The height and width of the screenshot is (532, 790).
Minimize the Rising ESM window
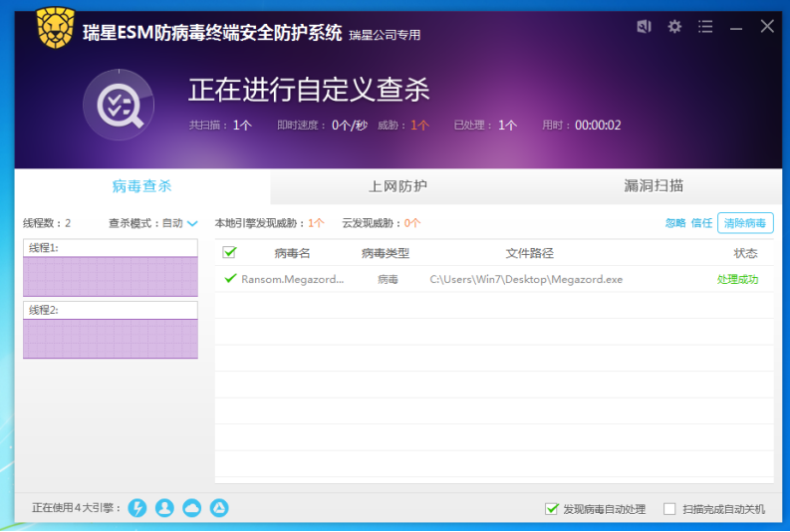click(736, 28)
